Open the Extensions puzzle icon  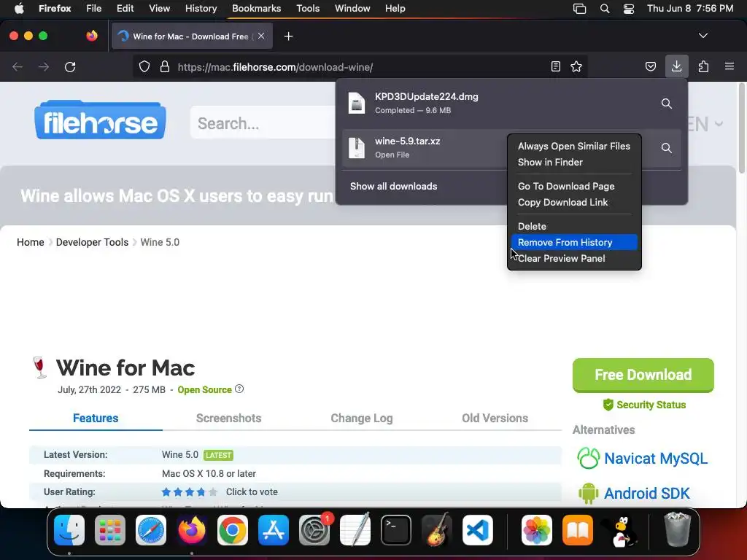tap(704, 66)
